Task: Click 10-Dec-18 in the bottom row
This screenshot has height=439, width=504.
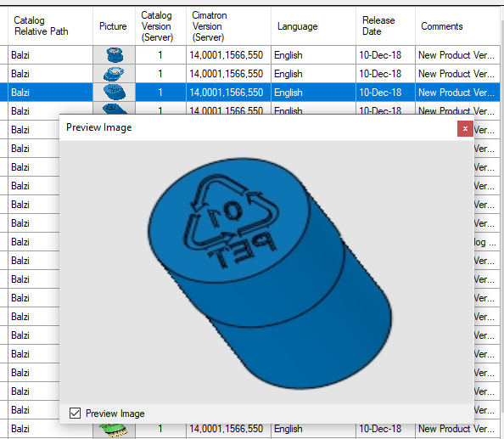Action: pos(385,429)
